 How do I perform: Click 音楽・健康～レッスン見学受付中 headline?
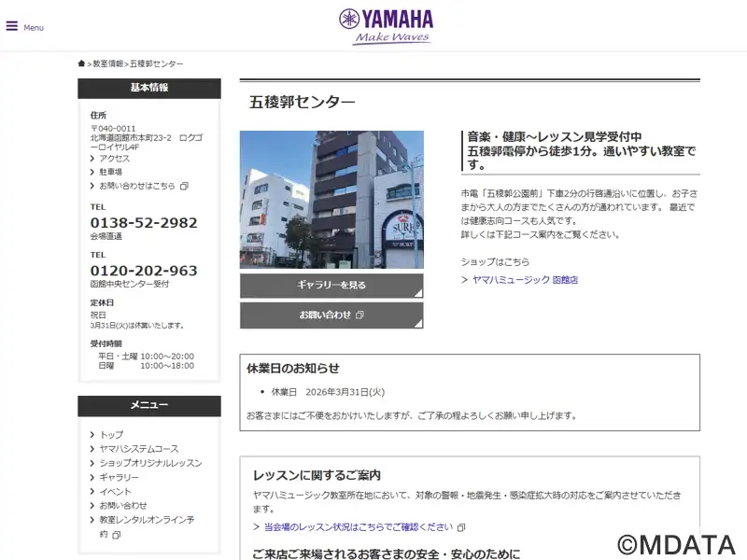555,137
